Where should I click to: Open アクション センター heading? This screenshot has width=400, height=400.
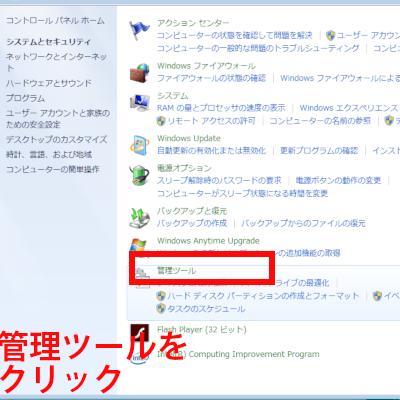click(193, 23)
